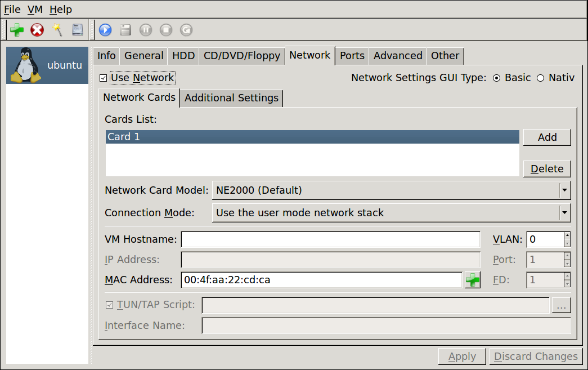Screen dimensions: 588x370
Task: Select Card 1 in the Cards List
Action: tap(312, 137)
